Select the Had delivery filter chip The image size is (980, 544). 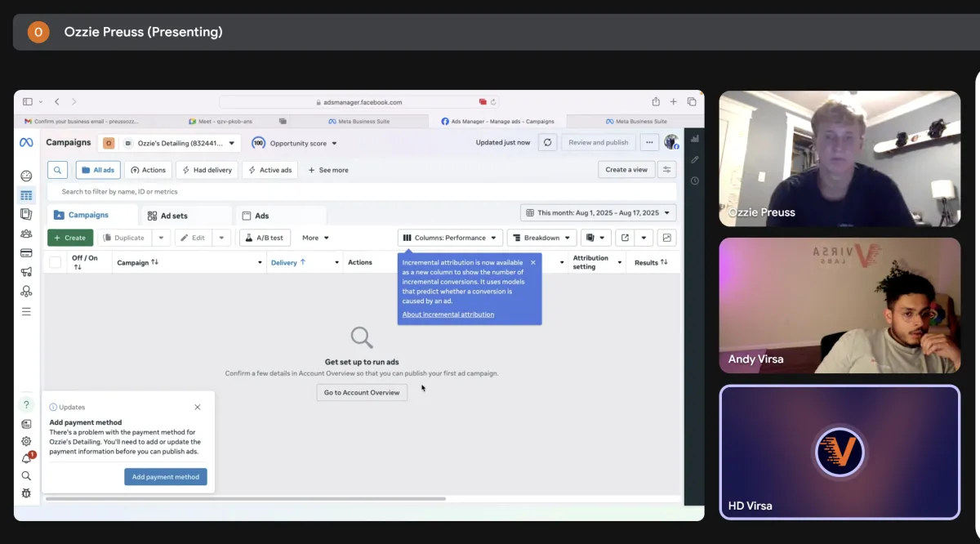coord(207,170)
